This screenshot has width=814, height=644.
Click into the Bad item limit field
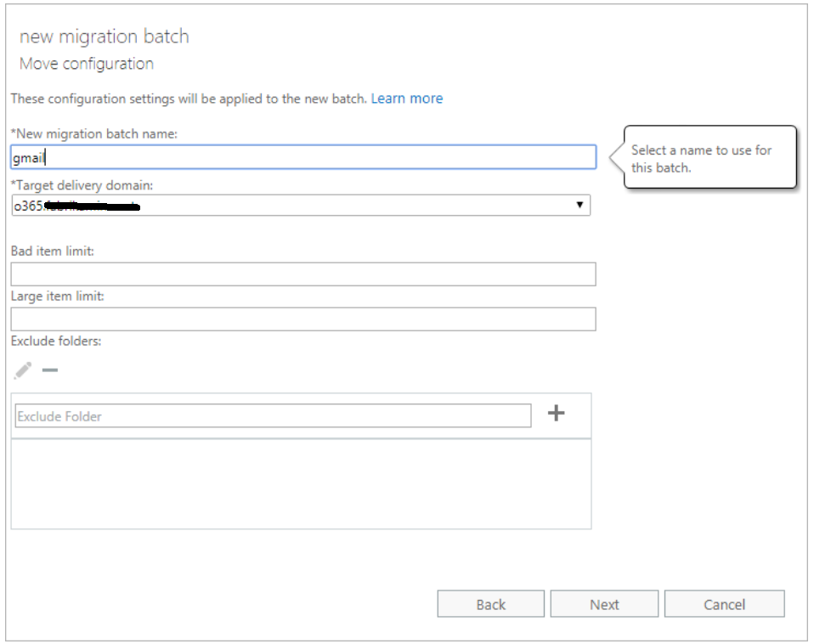302,274
